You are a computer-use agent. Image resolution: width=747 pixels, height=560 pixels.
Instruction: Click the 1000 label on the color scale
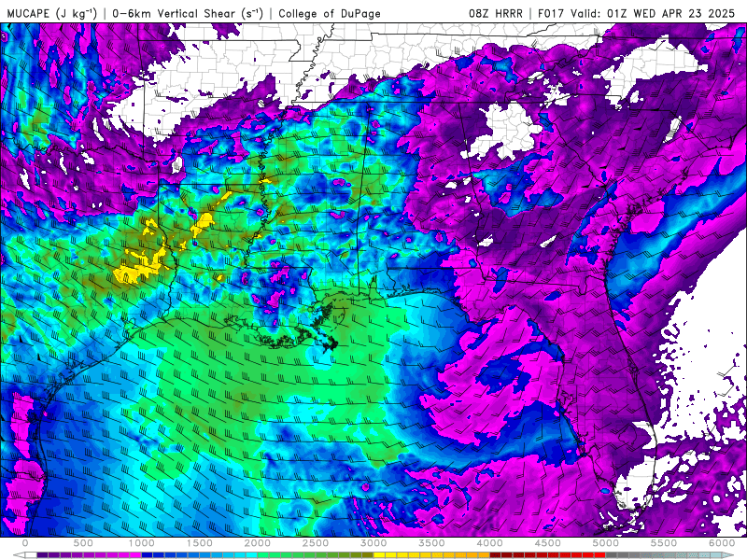(x=141, y=543)
